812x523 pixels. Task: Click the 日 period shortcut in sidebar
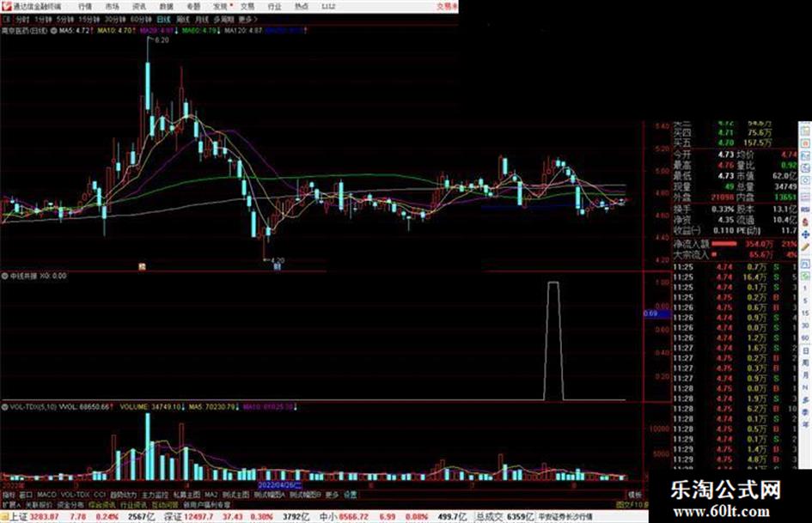805,350
